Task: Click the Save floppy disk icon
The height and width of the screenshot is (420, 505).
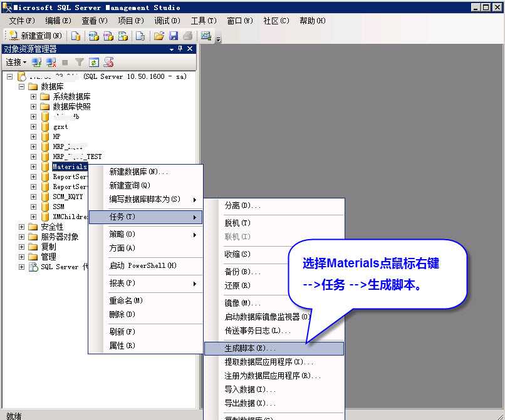Action: pyautogui.click(x=174, y=36)
